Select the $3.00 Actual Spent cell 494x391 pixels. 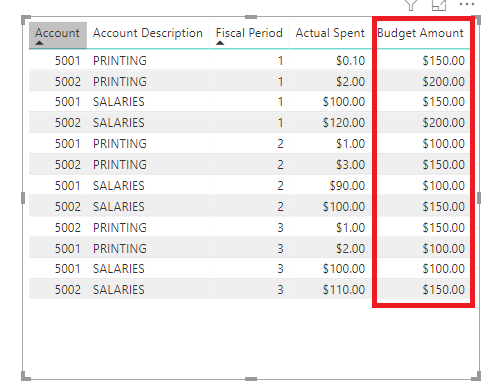350,165
